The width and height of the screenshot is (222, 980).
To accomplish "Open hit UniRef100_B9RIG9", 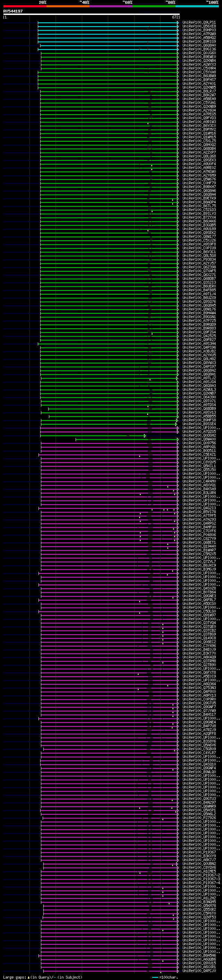I will pos(199,41).
